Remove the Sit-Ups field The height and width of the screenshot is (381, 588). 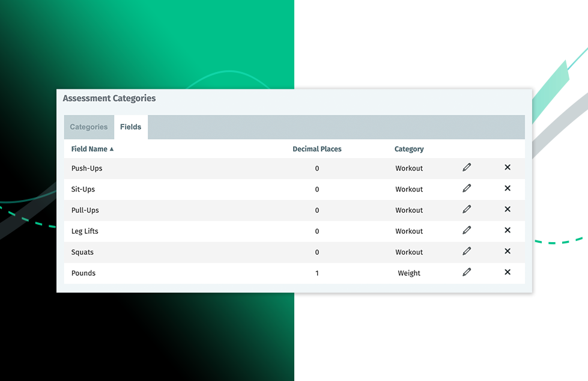pyautogui.click(x=508, y=189)
